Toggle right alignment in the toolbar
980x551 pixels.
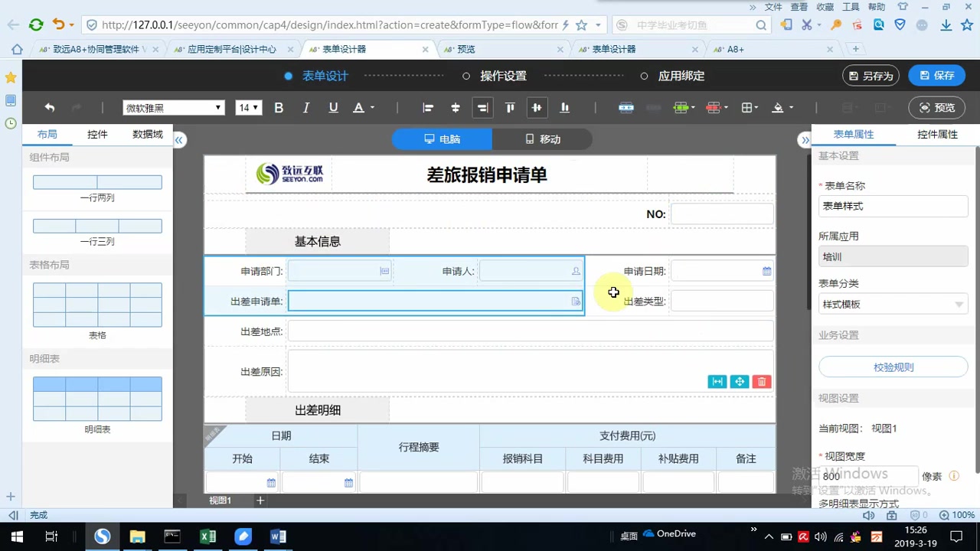(482, 108)
